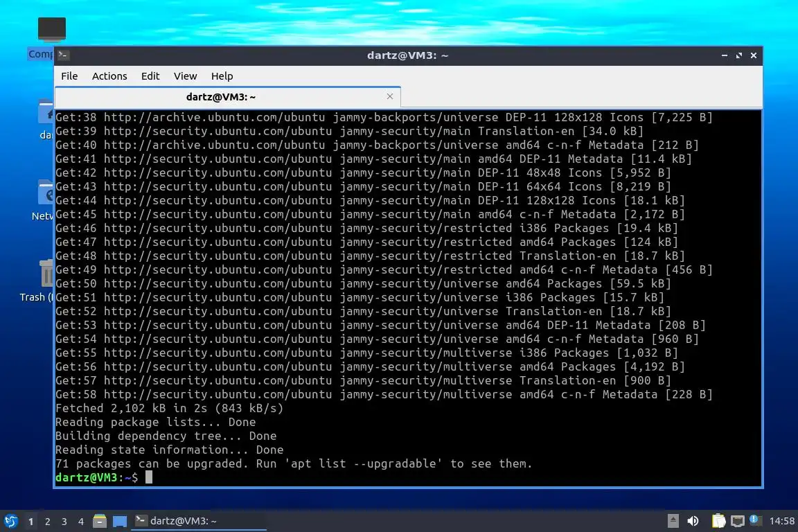This screenshot has width=798, height=532.
Task: Click the terminal icon in the title bar
Action: (63, 55)
